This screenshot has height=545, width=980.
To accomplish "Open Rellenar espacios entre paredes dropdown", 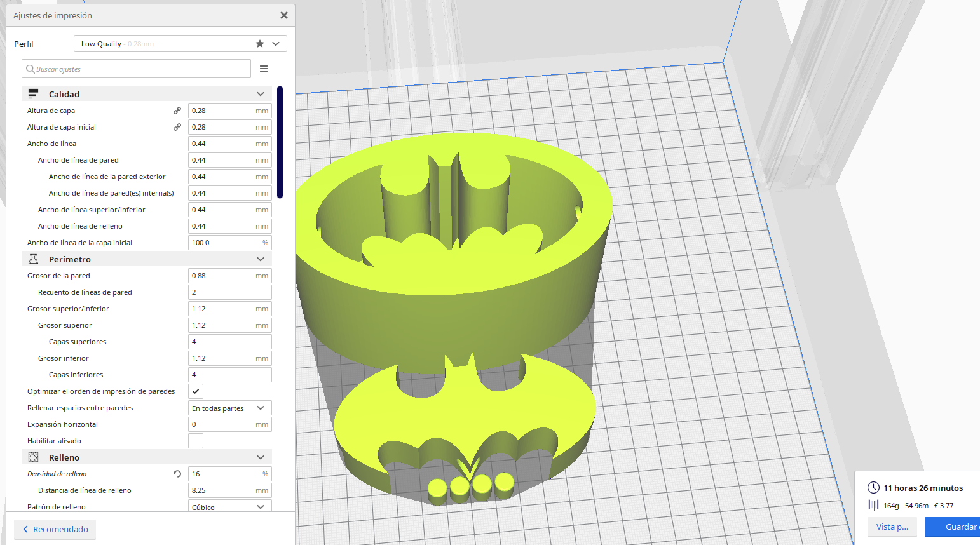I will coord(259,407).
